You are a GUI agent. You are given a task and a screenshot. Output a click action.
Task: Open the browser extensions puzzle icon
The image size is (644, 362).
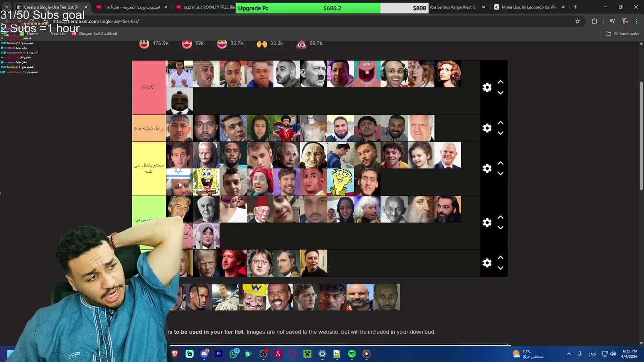coord(595,21)
